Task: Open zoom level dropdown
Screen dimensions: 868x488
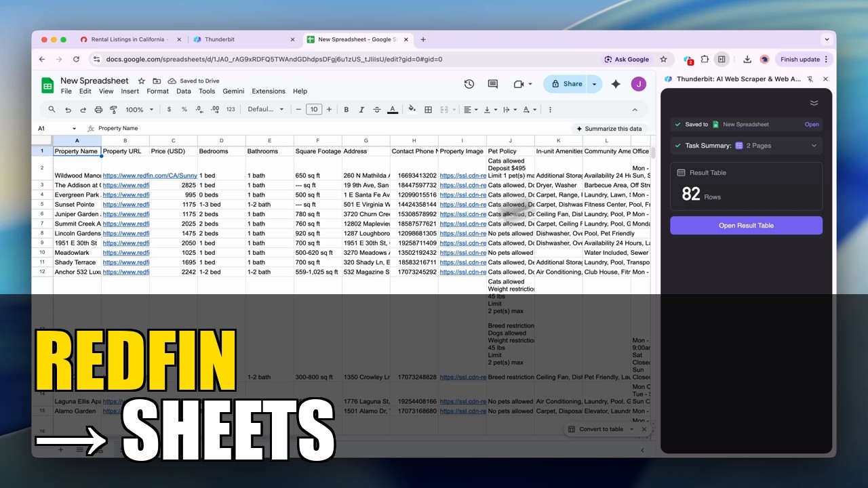Action: point(139,109)
